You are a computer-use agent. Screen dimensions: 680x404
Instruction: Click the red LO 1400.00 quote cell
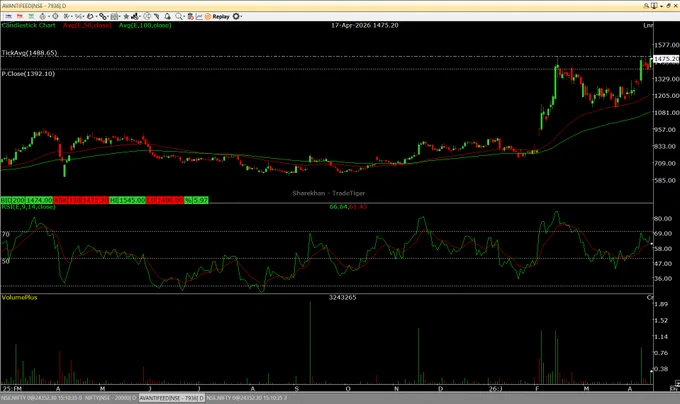click(165, 200)
